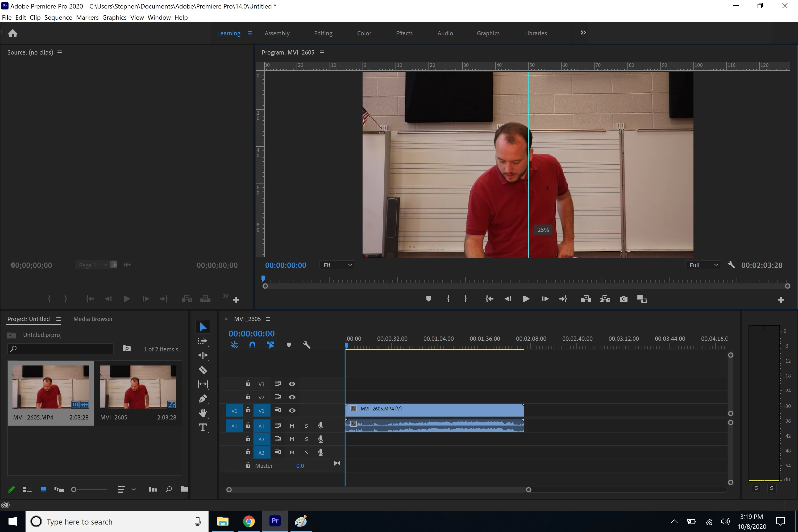
Task: Click the project thumbnail zoom slider
Action: coord(74,489)
